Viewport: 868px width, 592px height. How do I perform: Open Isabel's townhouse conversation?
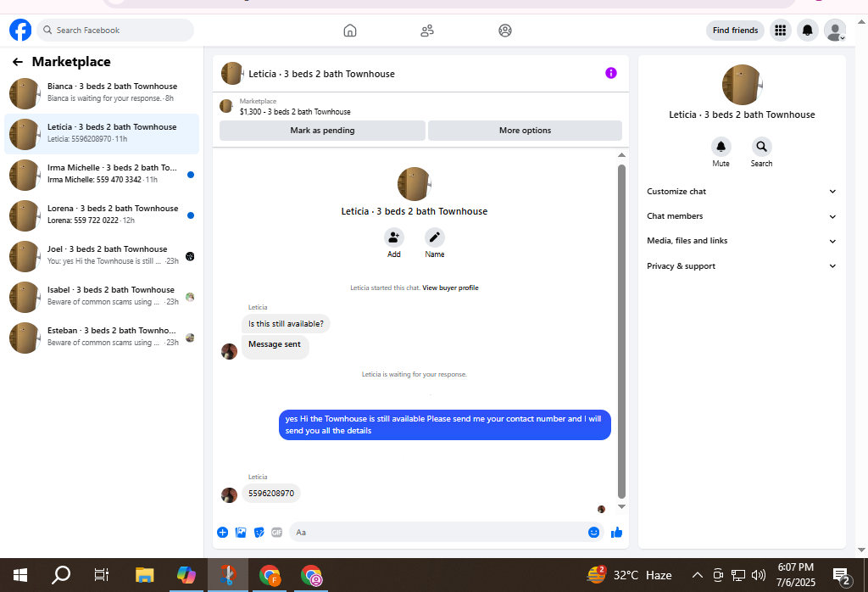(102, 297)
